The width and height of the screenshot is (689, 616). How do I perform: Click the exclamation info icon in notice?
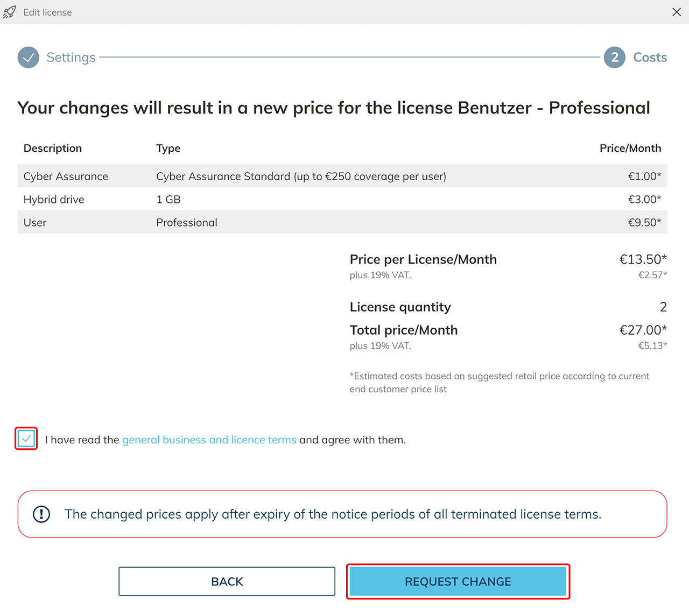pos(41,514)
